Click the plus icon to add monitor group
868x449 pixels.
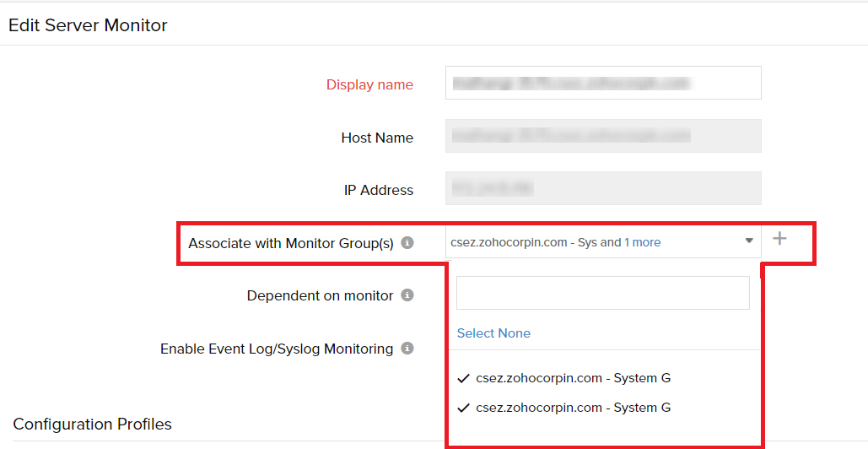pyautogui.click(x=780, y=239)
